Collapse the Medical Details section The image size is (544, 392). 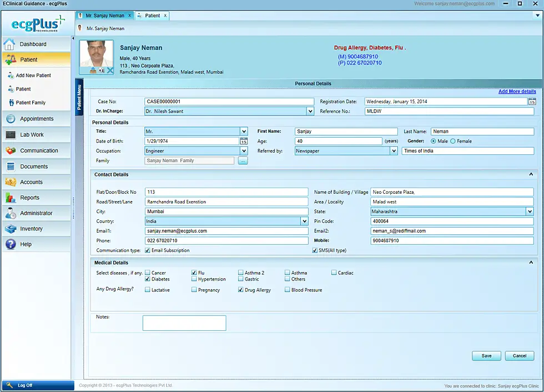click(531, 262)
